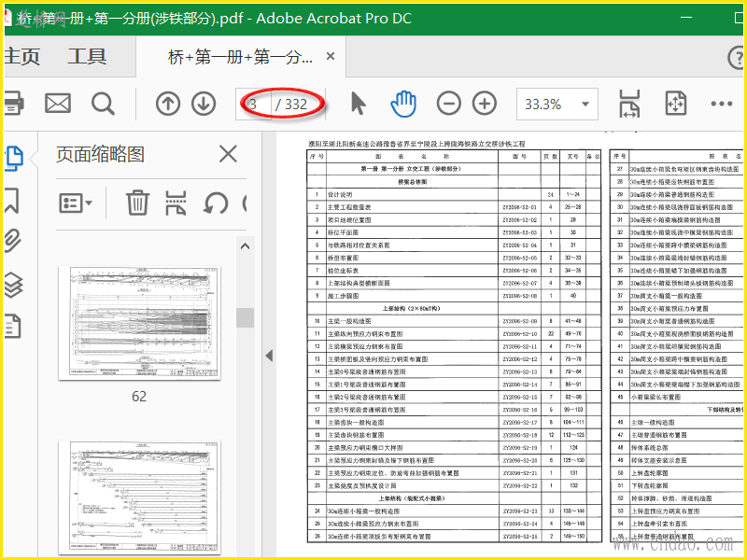747x560 pixels.
Task: Rotate pages counterclockwise in thumbnails panel
Action: tap(216, 203)
